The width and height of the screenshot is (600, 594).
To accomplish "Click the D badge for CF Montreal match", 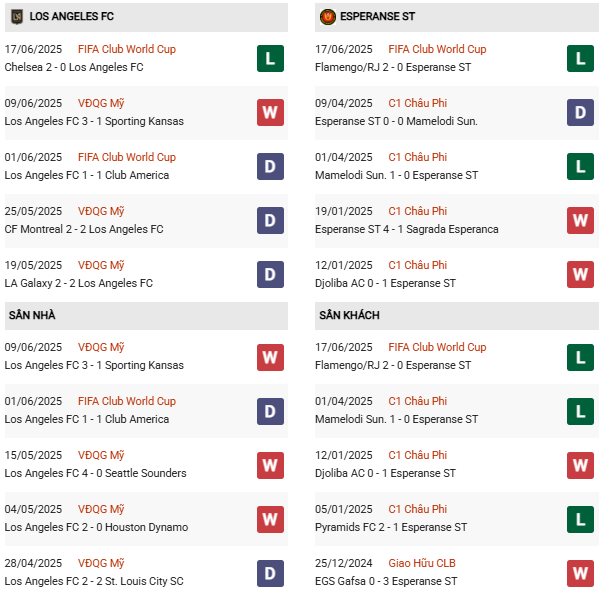I will pyautogui.click(x=270, y=220).
